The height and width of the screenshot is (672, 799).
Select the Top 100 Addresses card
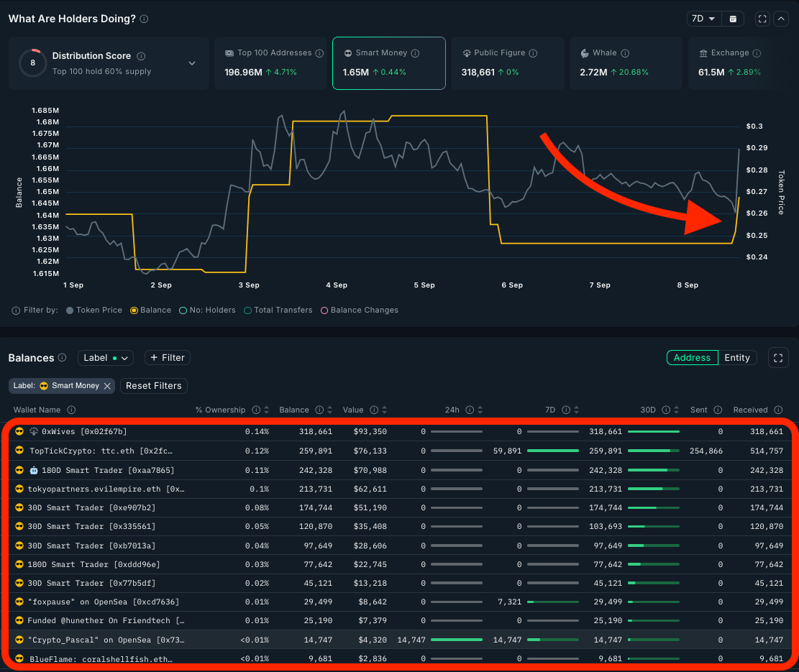pyautogui.click(x=270, y=63)
